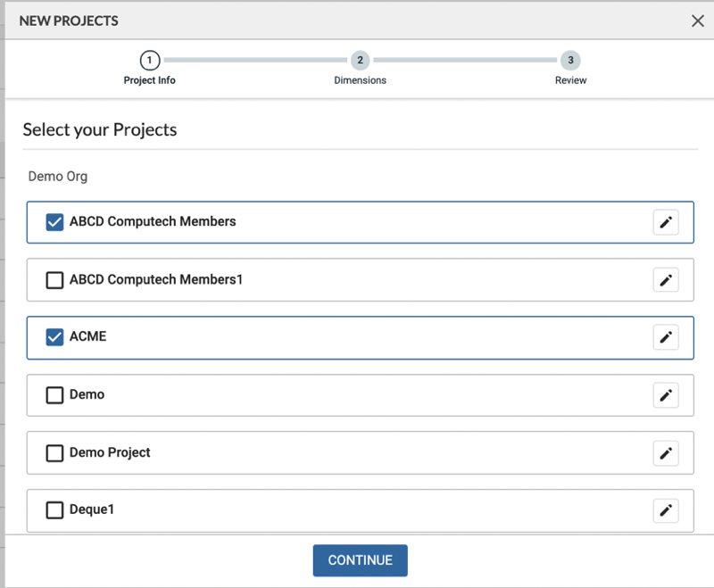Close the New Projects dialog

(x=697, y=21)
